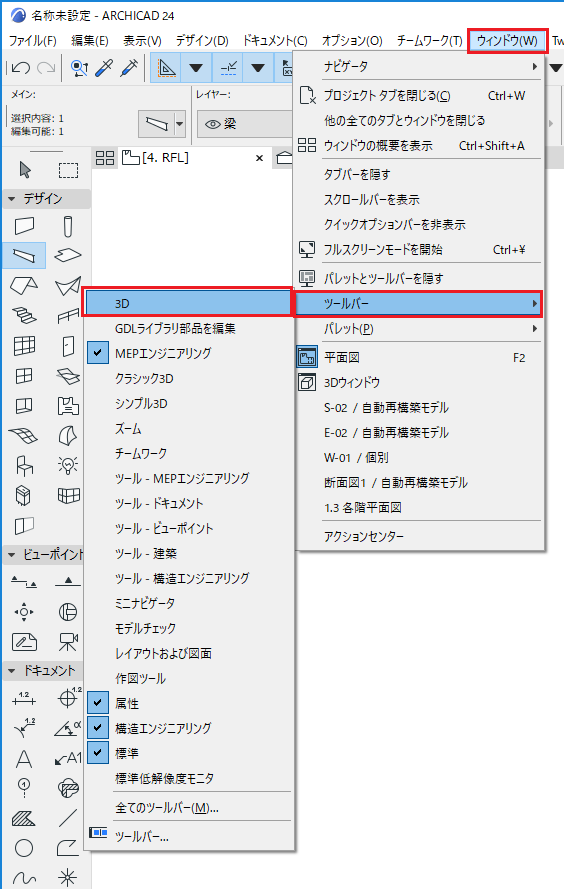564x889 pixels.
Task: Collapse the デザイン toolbox section
Action: coord(11,199)
